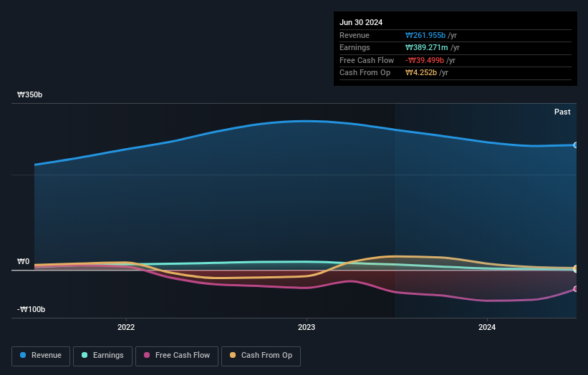The height and width of the screenshot is (375, 588).
Task: Click the ₩261.955b revenue value
Action: tap(425, 35)
